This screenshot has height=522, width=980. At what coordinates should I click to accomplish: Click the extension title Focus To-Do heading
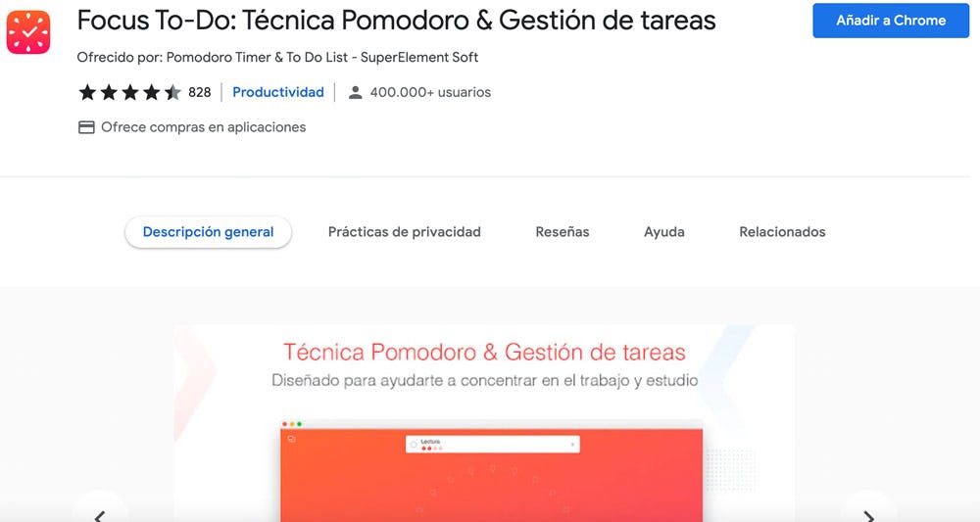tap(396, 21)
